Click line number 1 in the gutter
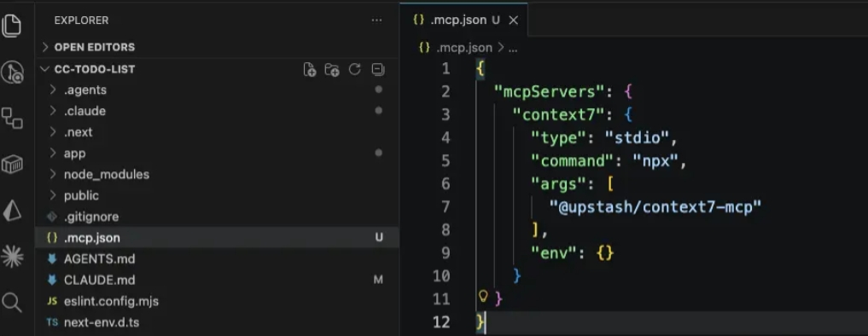Viewport: 868px width, 336px height. click(446, 68)
